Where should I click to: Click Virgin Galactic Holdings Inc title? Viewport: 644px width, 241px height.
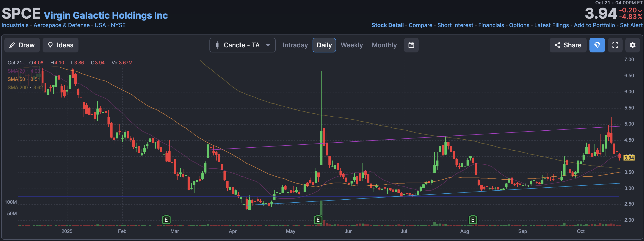[106, 15]
